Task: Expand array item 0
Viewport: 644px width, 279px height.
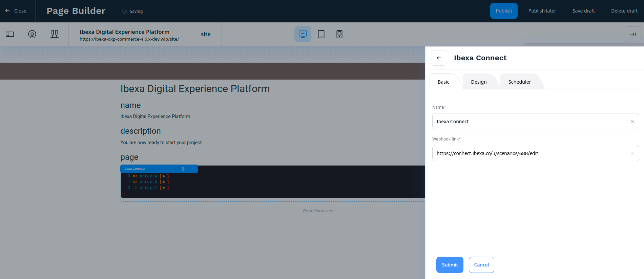Action: coord(164,176)
